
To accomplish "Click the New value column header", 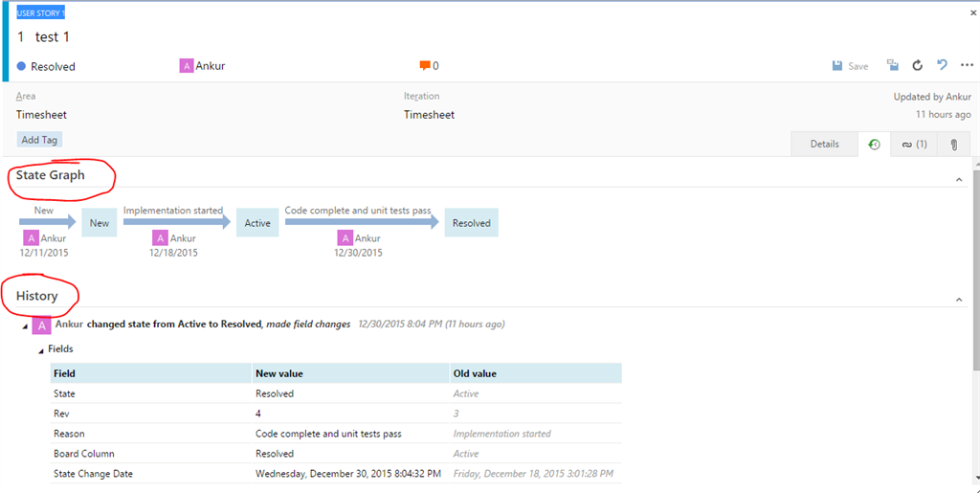I will point(350,373).
